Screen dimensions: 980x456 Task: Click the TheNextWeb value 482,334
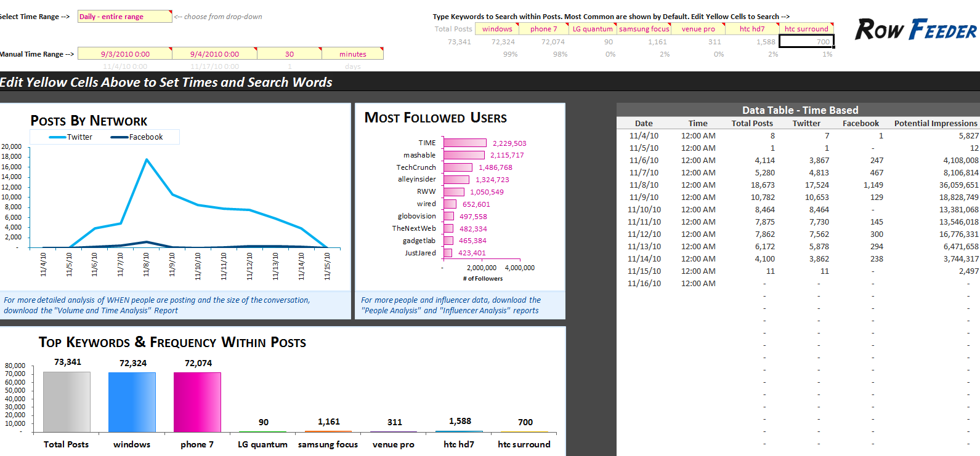click(x=473, y=229)
